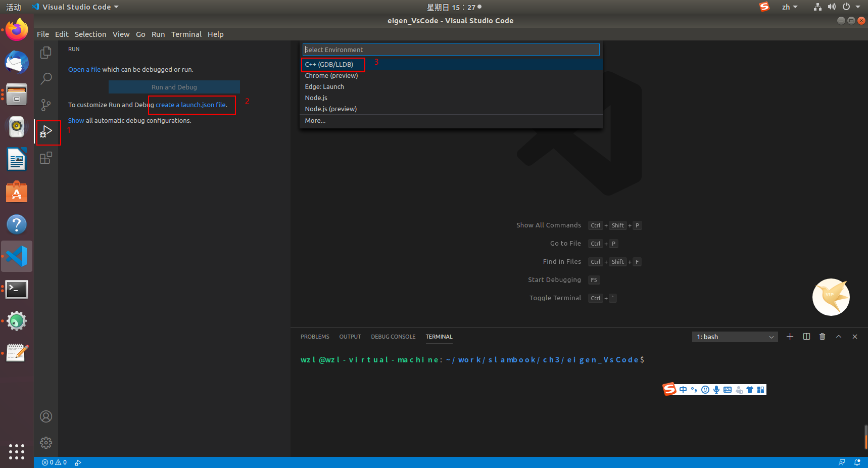Screen dimensions: 868x468
Task: Switch to the TERMINAL tab
Action: [439, 337]
